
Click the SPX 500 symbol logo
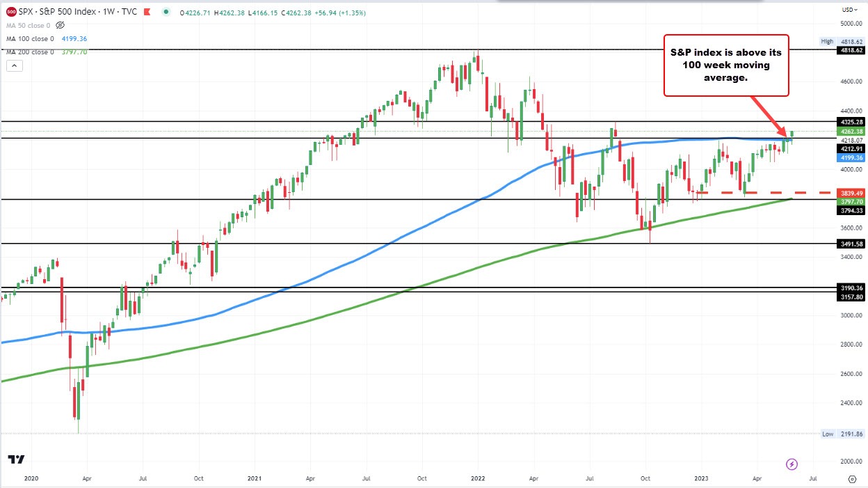pos(10,13)
